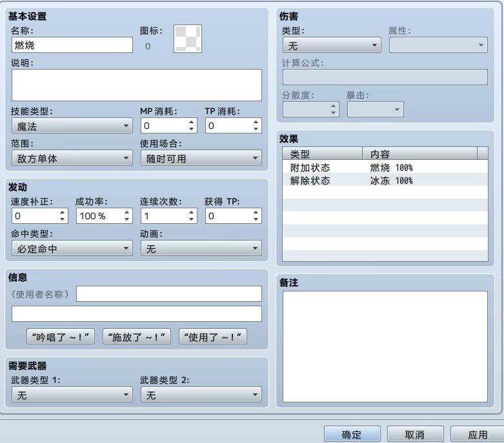Screen dimensions: 504x443
Task: Select the 解除状态 冰冻 100% effect row
Action: 385,180
